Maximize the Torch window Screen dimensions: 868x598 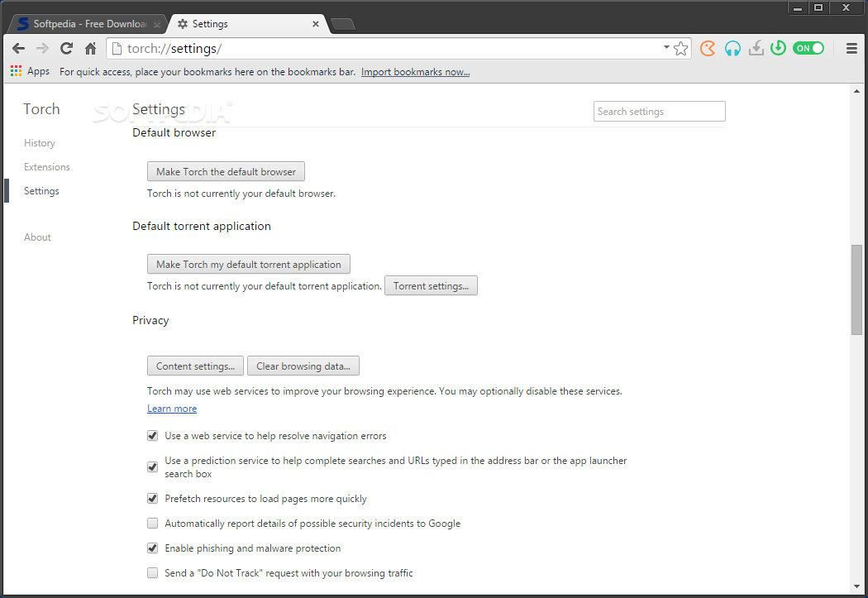coord(818,7)
